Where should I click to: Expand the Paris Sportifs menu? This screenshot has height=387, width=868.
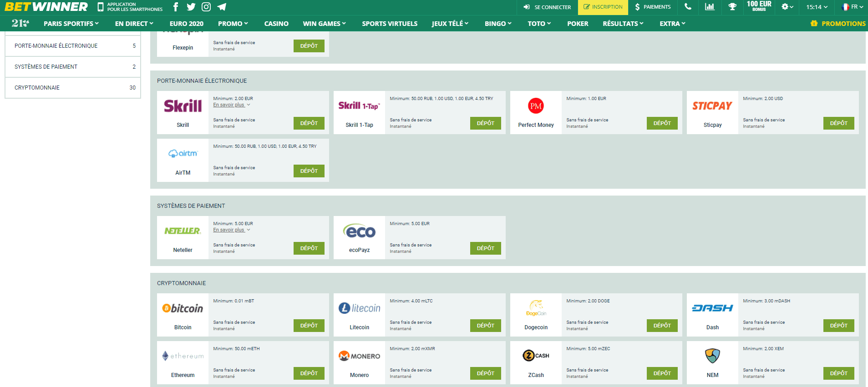point(71,24)
